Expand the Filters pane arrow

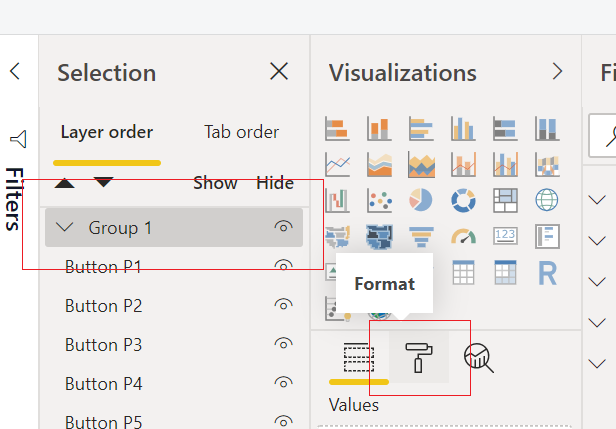point(15,71)
